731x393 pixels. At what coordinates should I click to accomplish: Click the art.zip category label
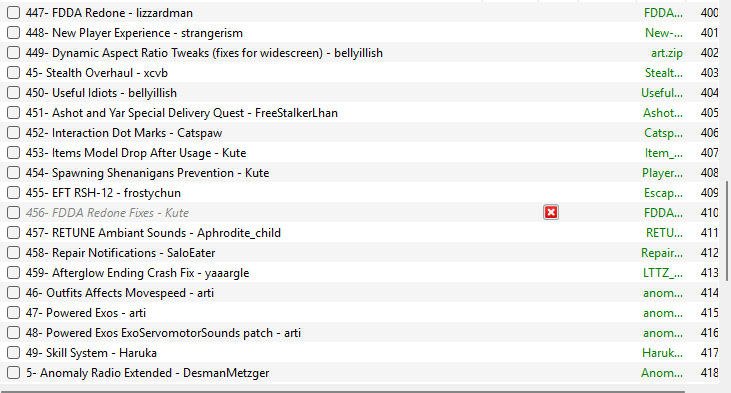667,53
